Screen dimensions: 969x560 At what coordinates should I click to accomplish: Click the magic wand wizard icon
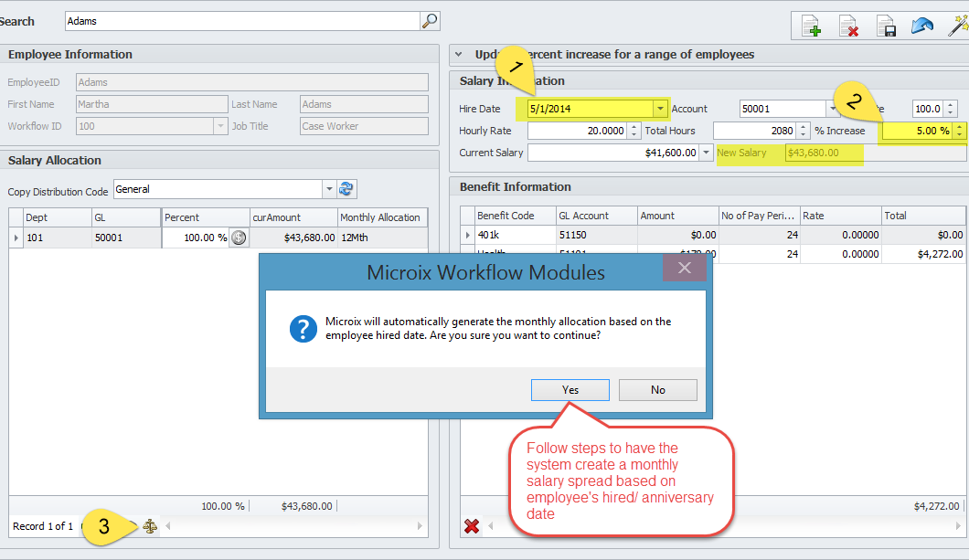coord(957,26)
